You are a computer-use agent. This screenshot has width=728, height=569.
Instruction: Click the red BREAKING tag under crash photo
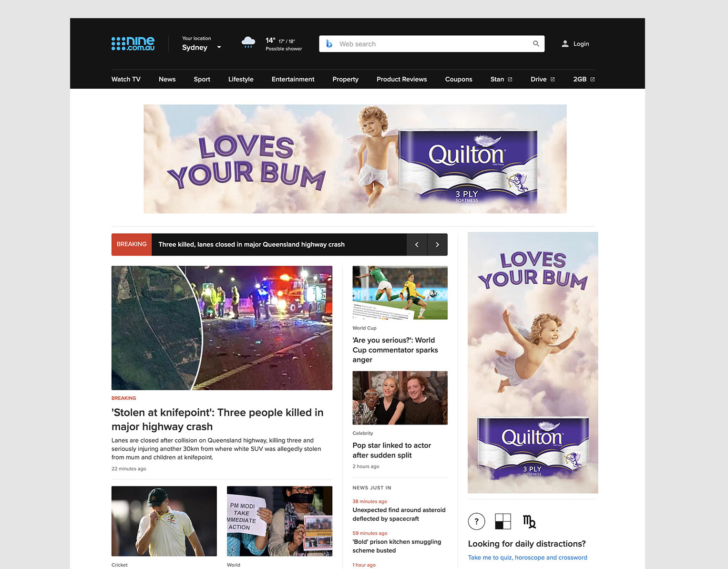124,398
